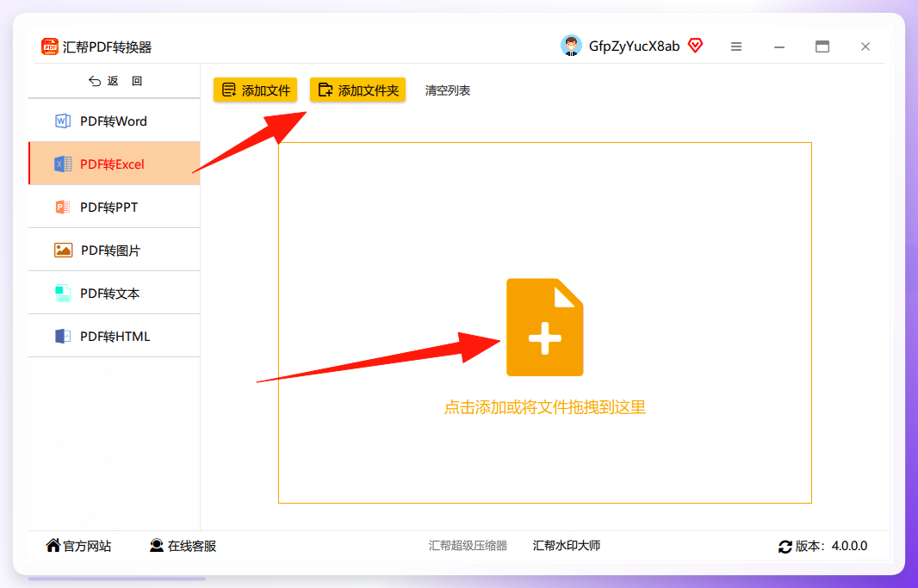Click the Word icon beside PDF转Word

(x=63, y=121)
